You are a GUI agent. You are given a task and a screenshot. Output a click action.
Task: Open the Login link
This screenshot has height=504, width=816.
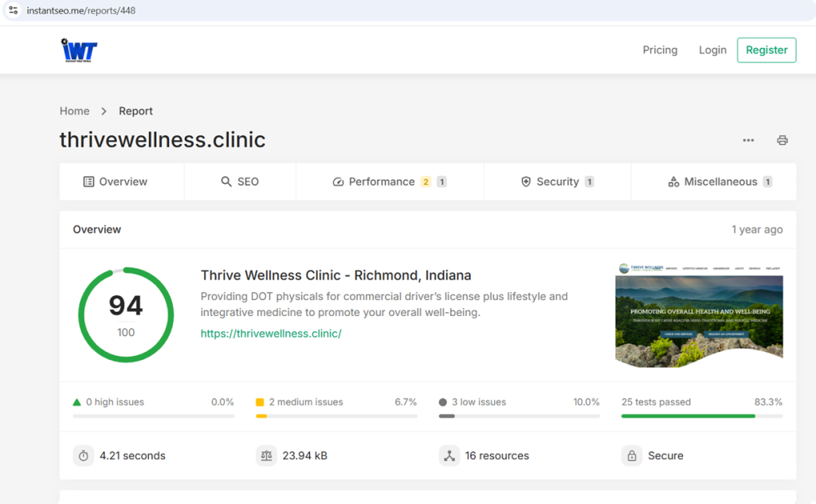click(x=712, y=49)
